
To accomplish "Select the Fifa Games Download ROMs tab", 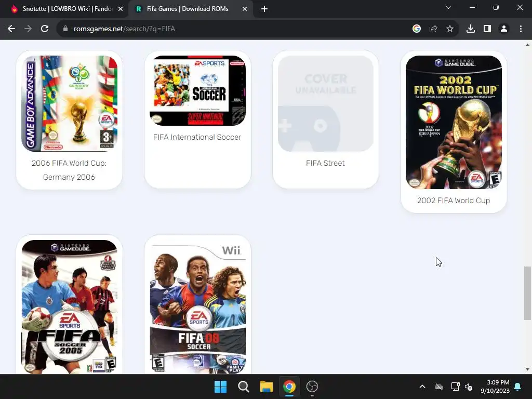I will click(x=190, y=9).
